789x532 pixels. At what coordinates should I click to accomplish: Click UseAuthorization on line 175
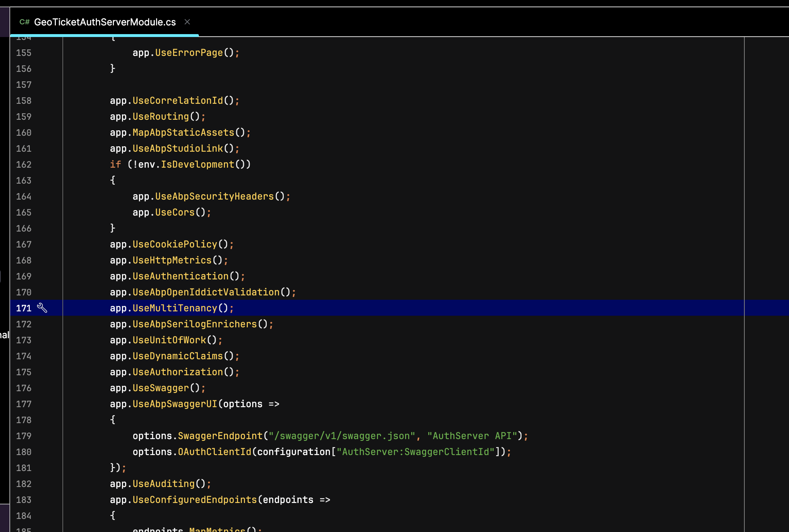point(177,372)
